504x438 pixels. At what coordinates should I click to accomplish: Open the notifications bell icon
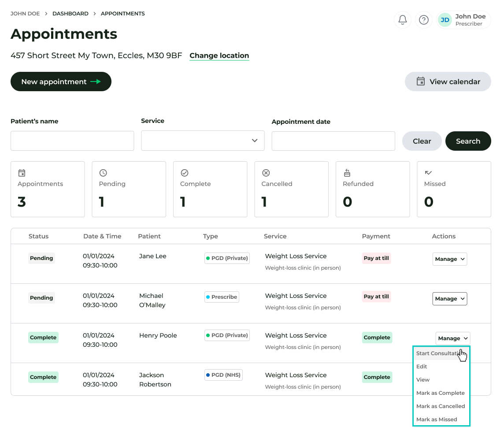click(x=402, y=20)
